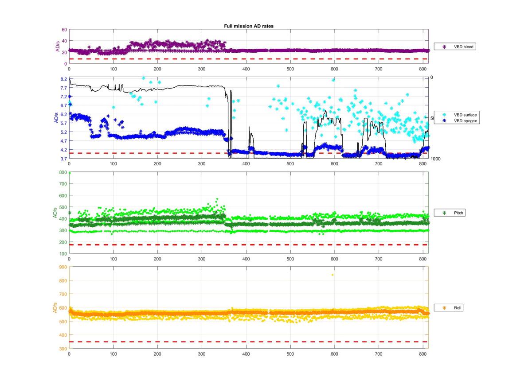Click the green AD/s label of Pitch plot
This screenshot has height=392, width=532.
click(x=55, y=213)
